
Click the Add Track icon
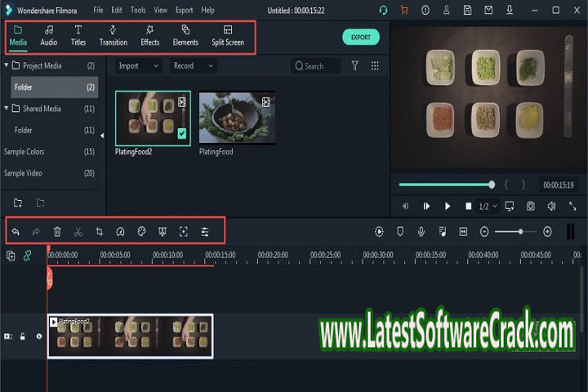pos(11,256)
